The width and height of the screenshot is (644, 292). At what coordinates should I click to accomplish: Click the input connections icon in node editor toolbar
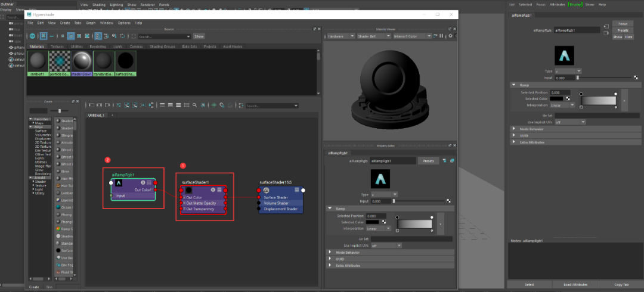(91, 105)
